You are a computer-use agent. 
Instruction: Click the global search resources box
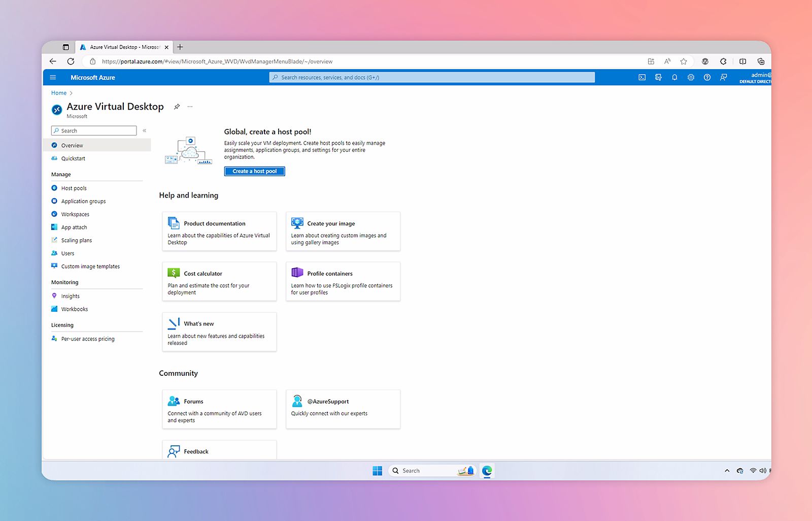[x=431, y=77]
